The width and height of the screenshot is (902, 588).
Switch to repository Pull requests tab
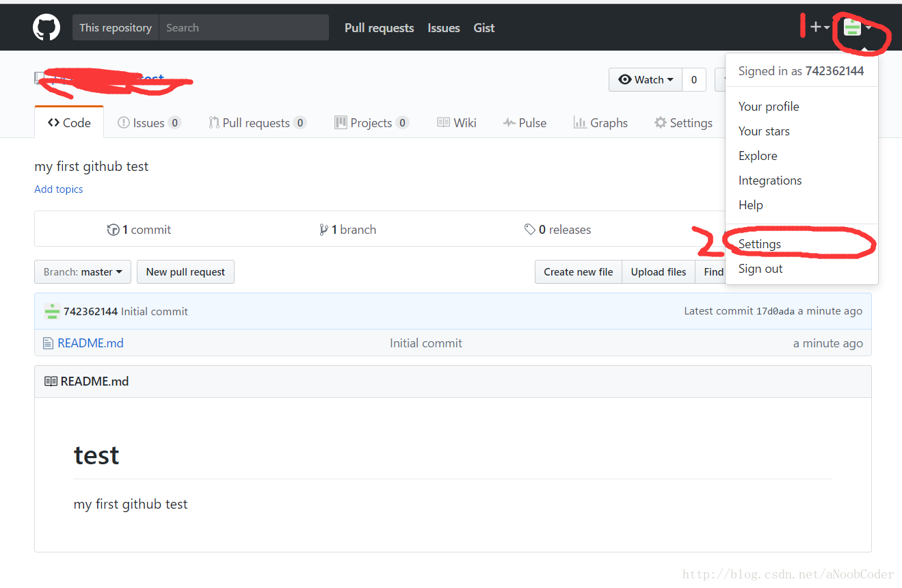(257, 123)
